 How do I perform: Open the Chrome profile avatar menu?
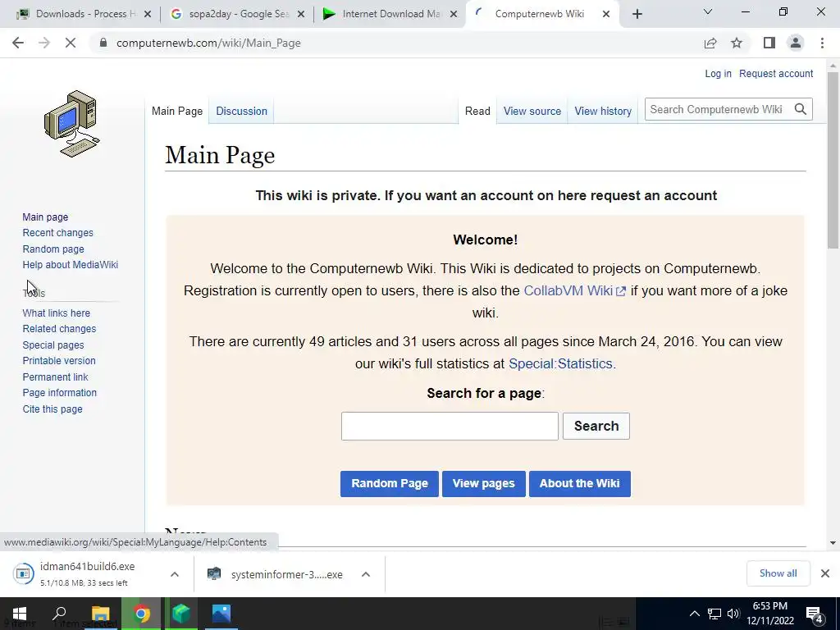[796, 43]
